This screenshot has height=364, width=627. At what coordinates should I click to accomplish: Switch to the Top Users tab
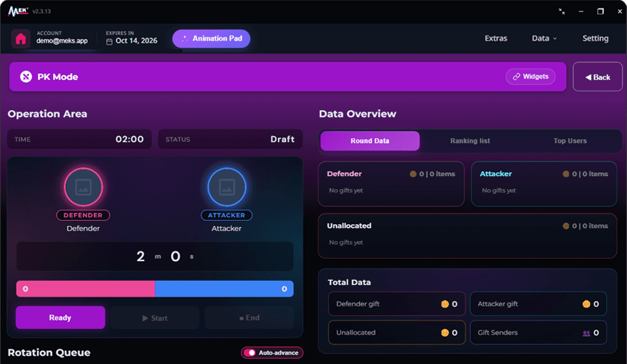tap(570, 141)
